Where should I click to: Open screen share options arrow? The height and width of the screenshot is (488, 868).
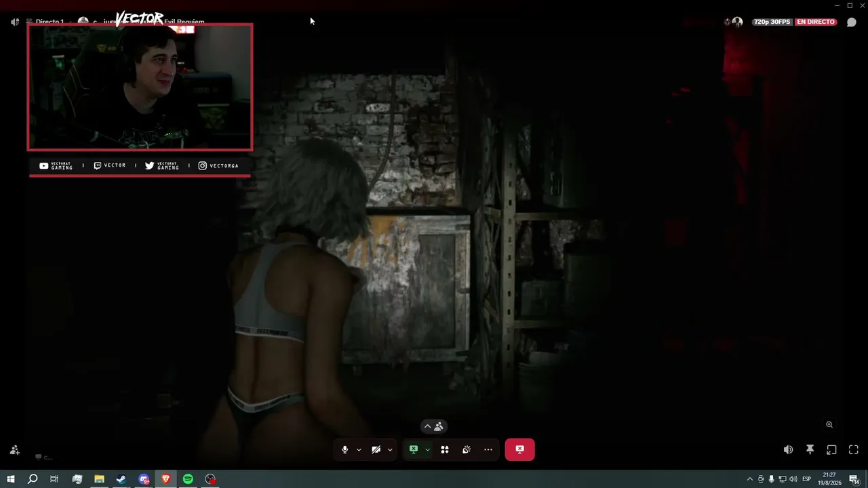[x=427, y=449]
